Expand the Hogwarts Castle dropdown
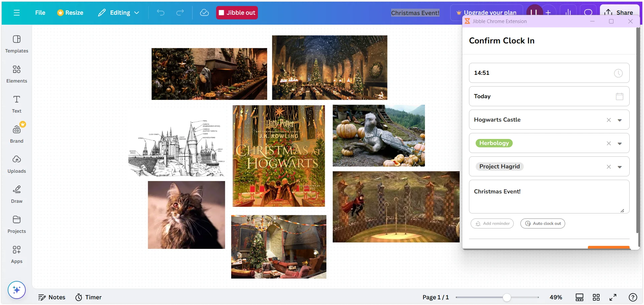 tap(620, 120)
